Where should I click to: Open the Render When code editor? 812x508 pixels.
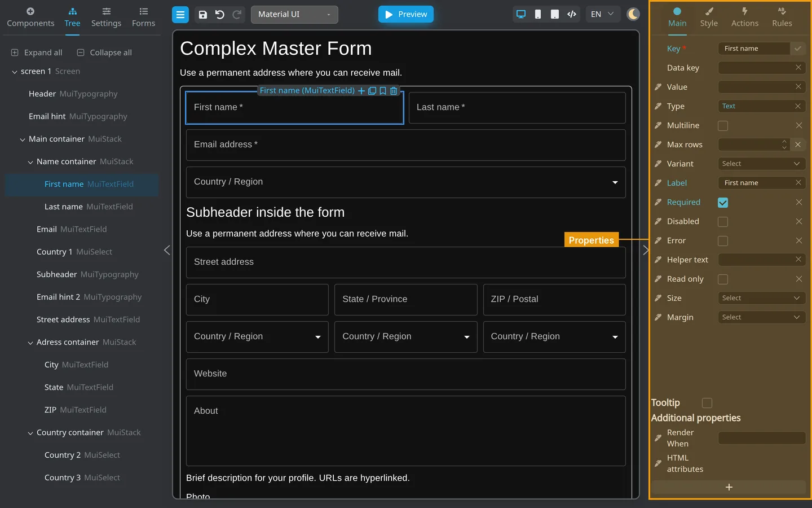(658, 438)
